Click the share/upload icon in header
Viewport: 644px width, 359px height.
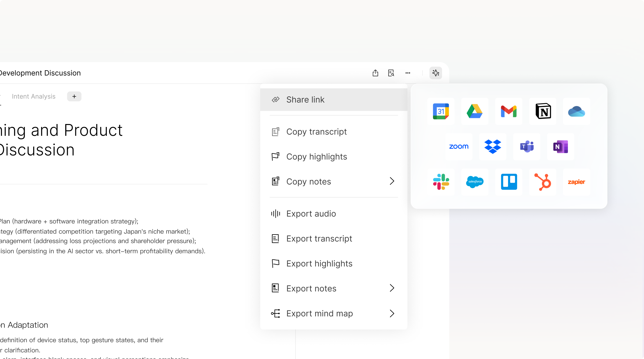(375, 73)
